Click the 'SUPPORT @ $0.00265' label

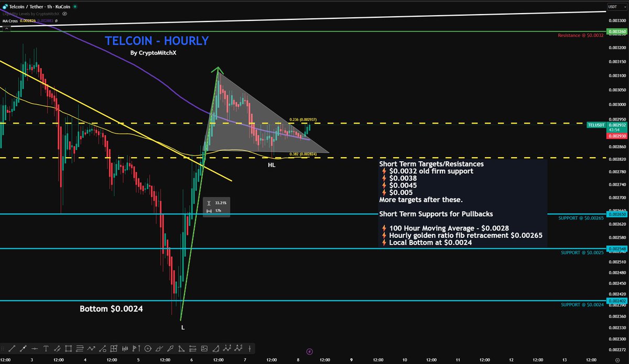coord(581,217)
